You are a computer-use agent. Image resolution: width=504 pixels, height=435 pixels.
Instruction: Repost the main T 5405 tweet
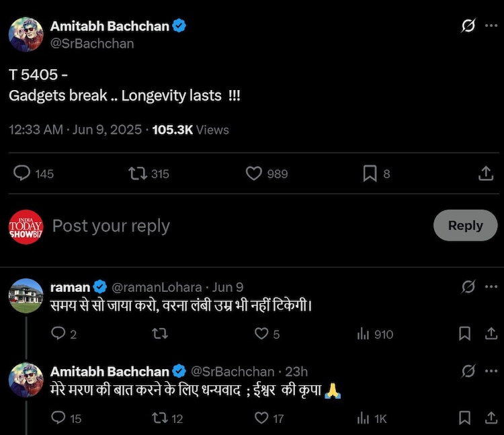point(137,173)
